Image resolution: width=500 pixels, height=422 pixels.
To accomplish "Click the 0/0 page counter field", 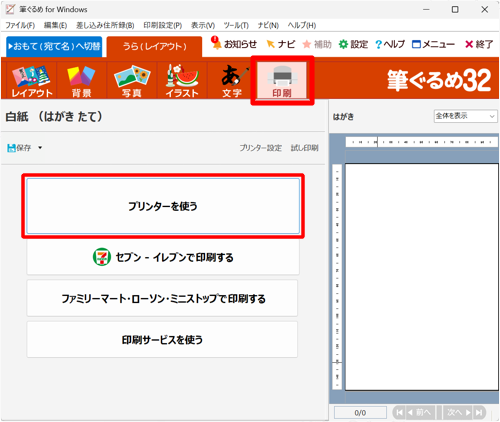I will pos(360,413).
